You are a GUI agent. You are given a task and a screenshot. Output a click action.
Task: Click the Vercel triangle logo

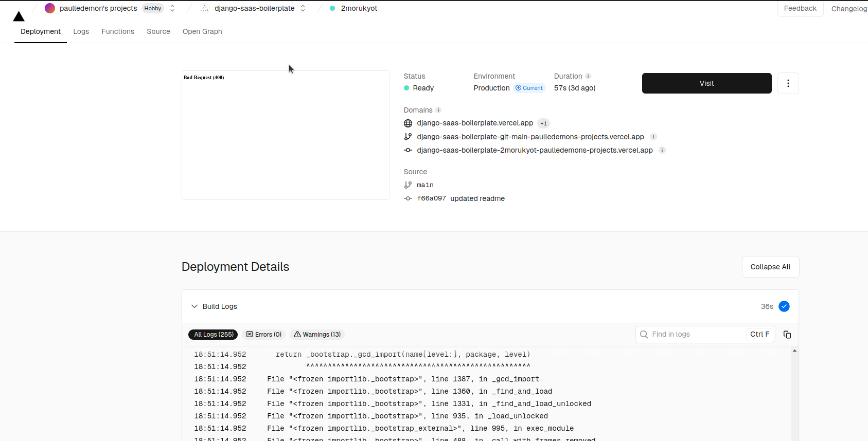pos(19,16)
